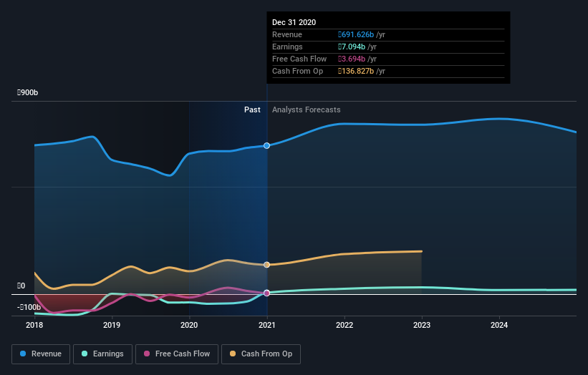Click the 'Analysts Forecasts' section label
The image size is (588, 375).
307,109
